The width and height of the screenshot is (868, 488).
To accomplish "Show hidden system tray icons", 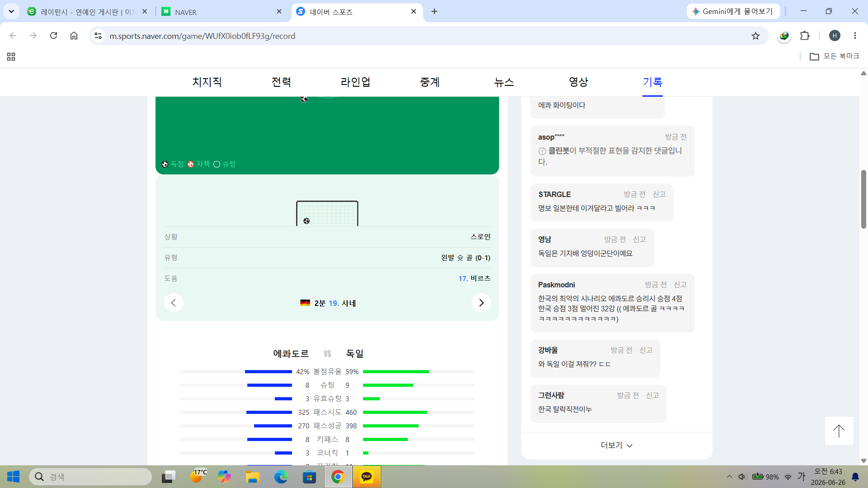I will click(x=729, y=477).
